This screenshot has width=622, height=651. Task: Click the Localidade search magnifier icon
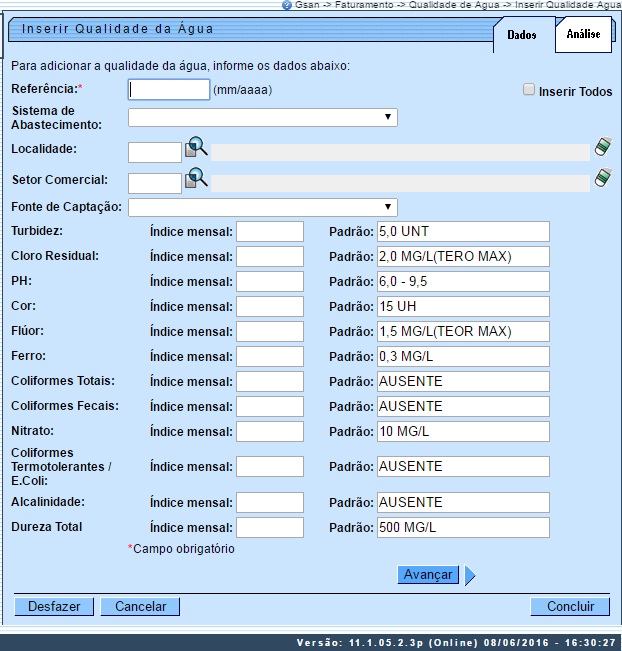196,149
